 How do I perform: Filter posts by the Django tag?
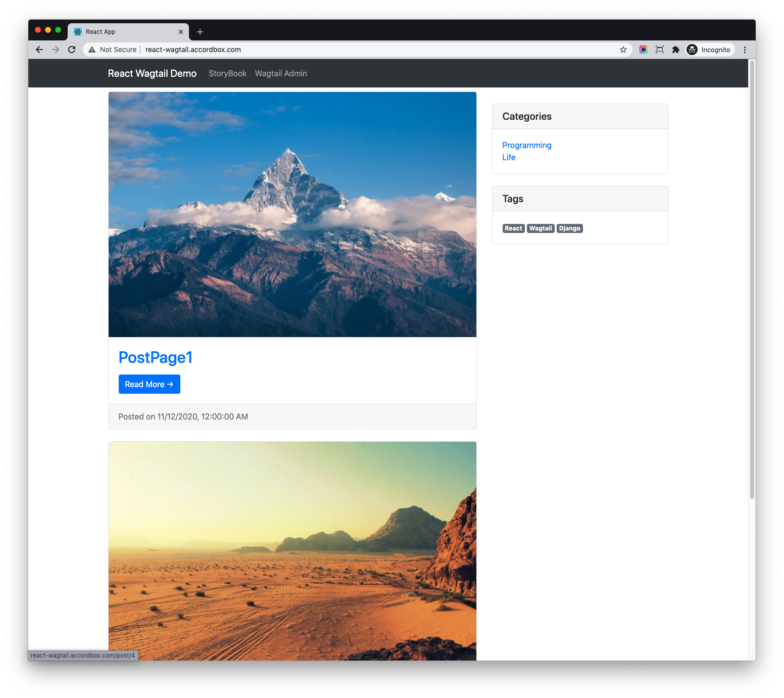[x=570, y=228]
